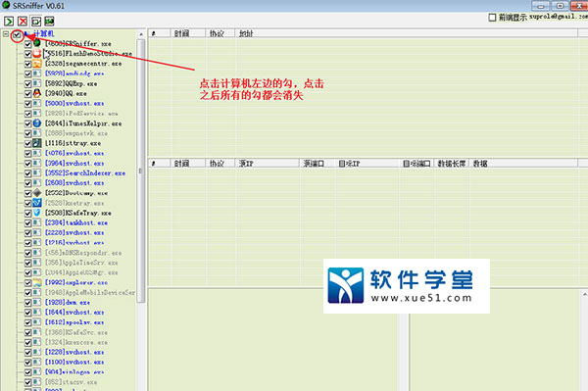
Task: Uncheck the mDNSResponder.exe checkbox
Action: click(27, 253)
